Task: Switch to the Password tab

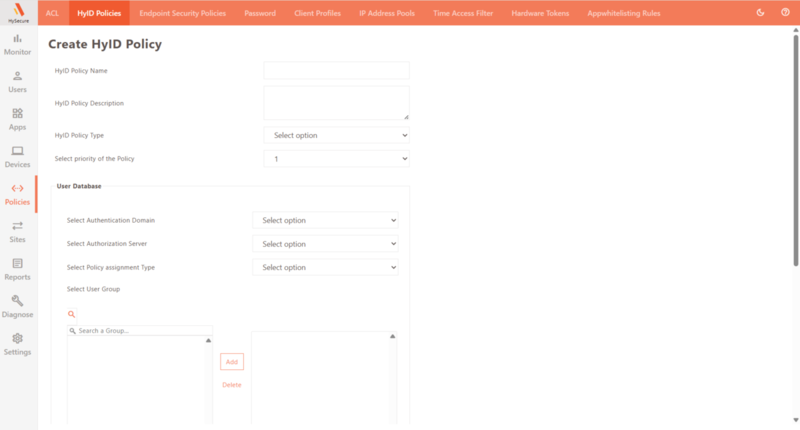Action: [x=260, y=13]
